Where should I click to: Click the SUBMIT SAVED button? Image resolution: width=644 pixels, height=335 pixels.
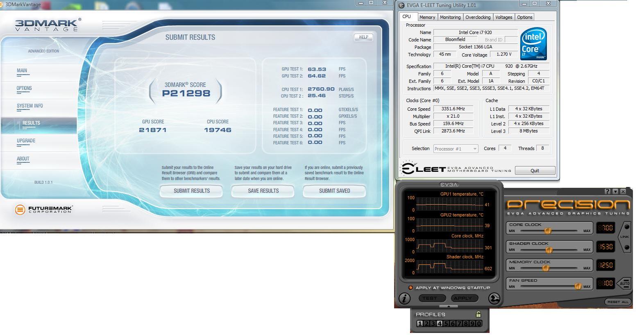(334, 191)
